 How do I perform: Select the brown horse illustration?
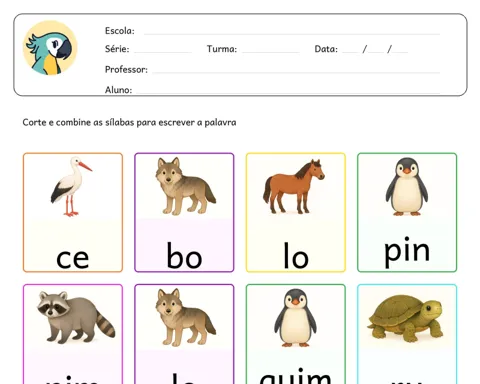point(294,186)
